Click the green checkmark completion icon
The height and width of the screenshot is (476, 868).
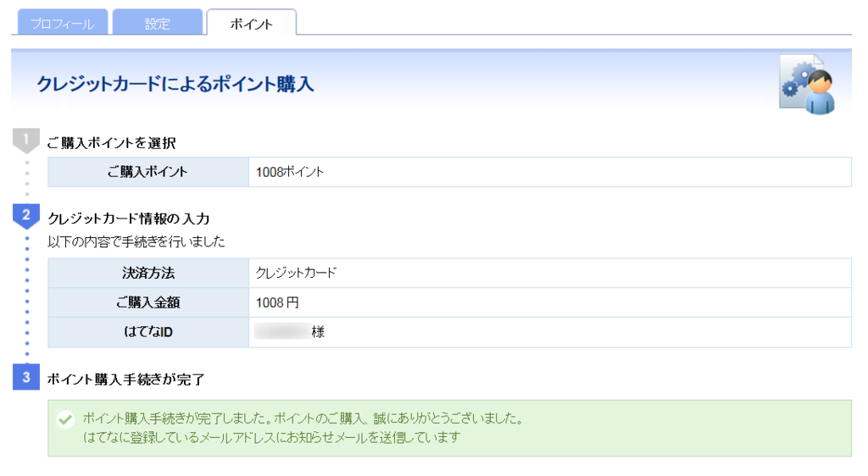(x=65, y=419)
